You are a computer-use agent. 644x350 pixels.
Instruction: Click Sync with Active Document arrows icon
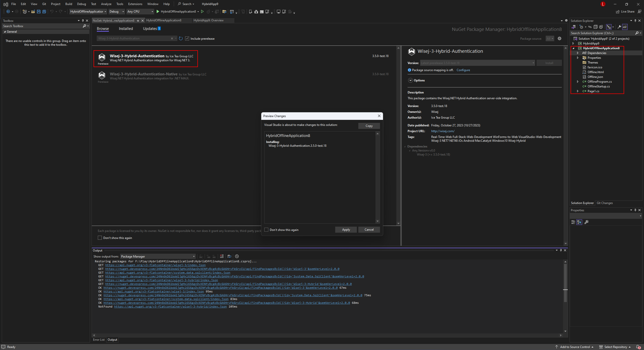click(590, 27)
